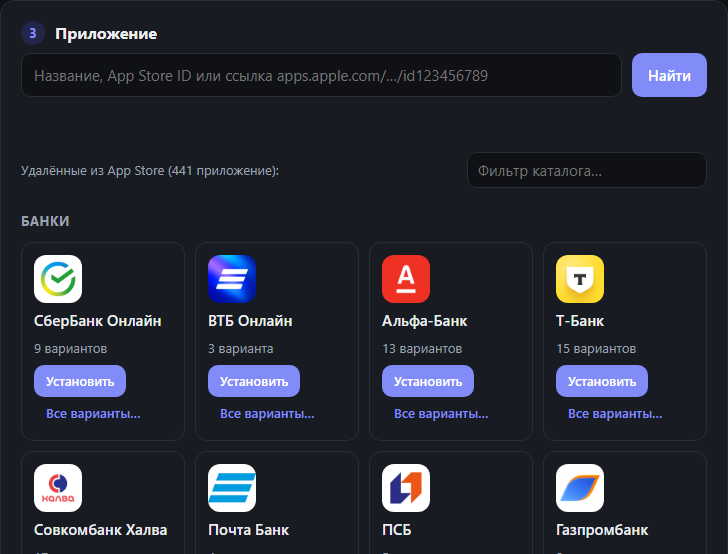Open all variants link for СберБанк Онлайн
728x554 pixels.
pyautogui.click(x=93, y=414)
